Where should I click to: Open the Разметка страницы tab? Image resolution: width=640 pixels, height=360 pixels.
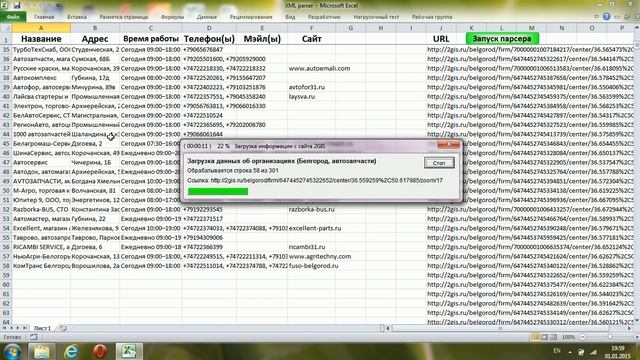[124, 17]
